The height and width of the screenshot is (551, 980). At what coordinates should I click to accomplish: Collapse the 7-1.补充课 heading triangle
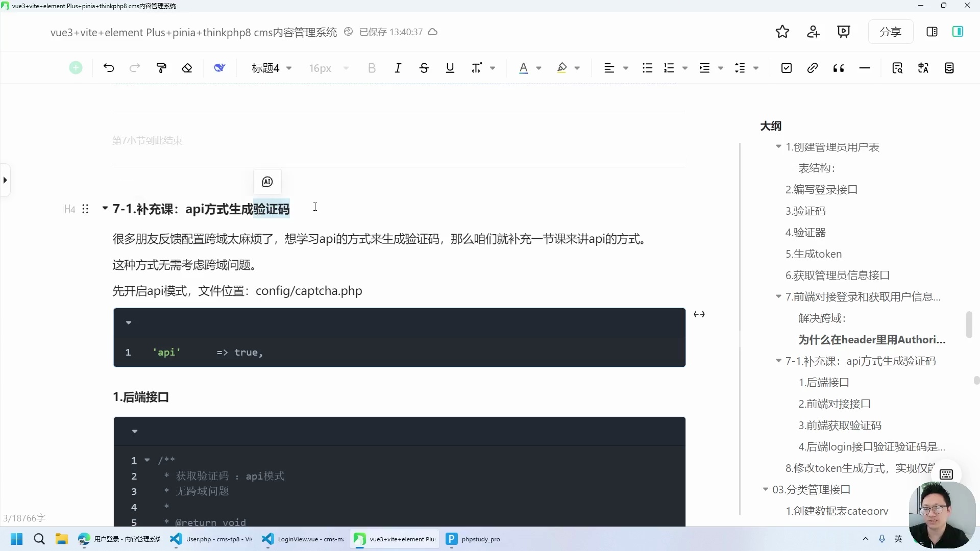105,208
